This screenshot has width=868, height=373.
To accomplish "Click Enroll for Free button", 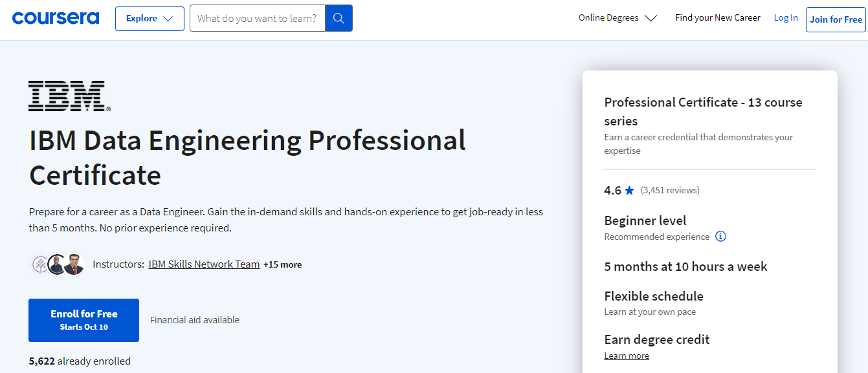I will 83,320.
